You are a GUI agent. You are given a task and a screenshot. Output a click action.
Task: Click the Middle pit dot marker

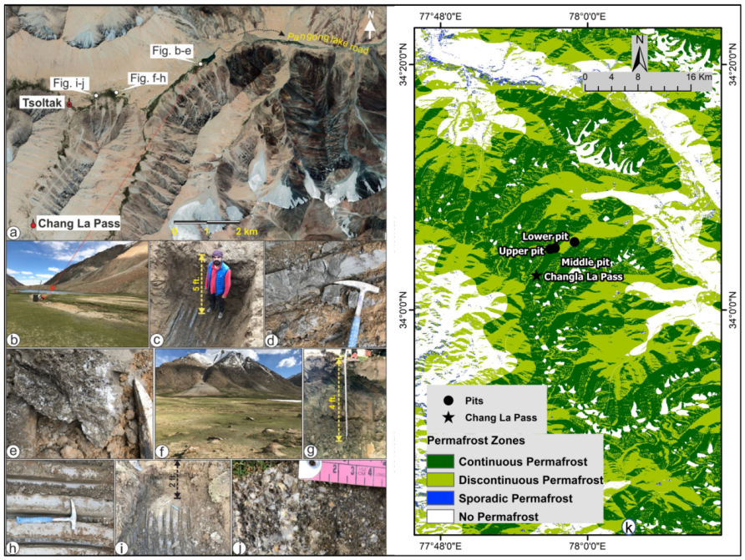pyautogui.click(x=555, y=249)
